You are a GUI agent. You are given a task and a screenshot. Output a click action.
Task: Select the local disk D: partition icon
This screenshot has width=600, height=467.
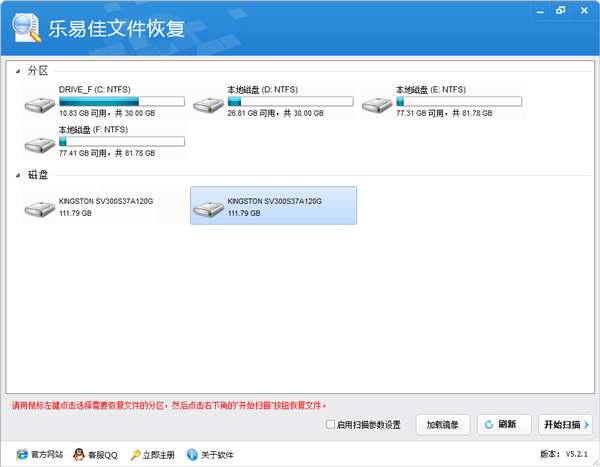[x=208, y=105]
